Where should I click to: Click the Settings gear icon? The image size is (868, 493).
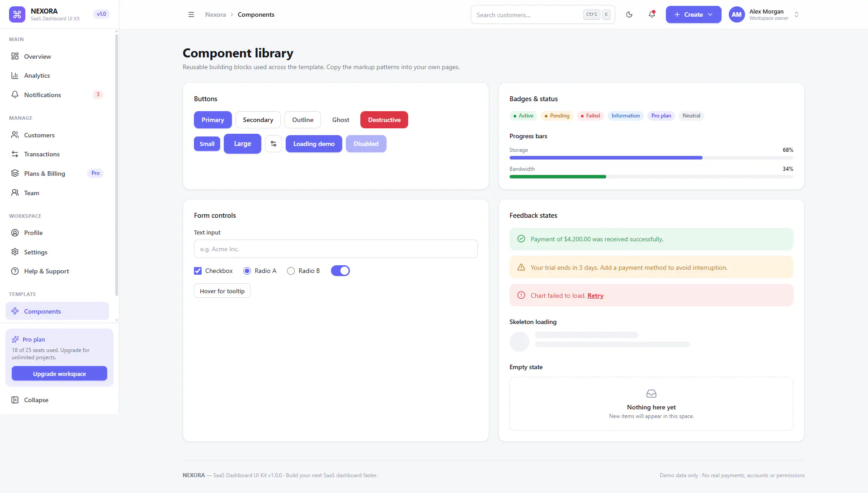15,252
